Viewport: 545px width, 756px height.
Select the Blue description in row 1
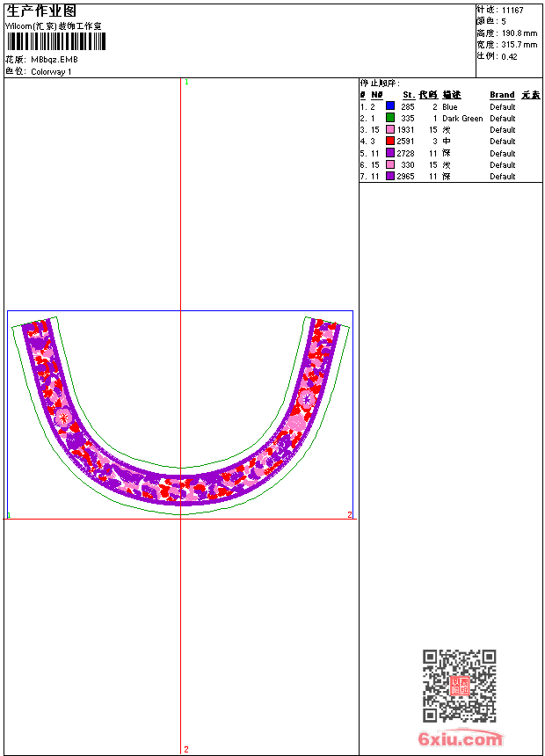(449, 107)
